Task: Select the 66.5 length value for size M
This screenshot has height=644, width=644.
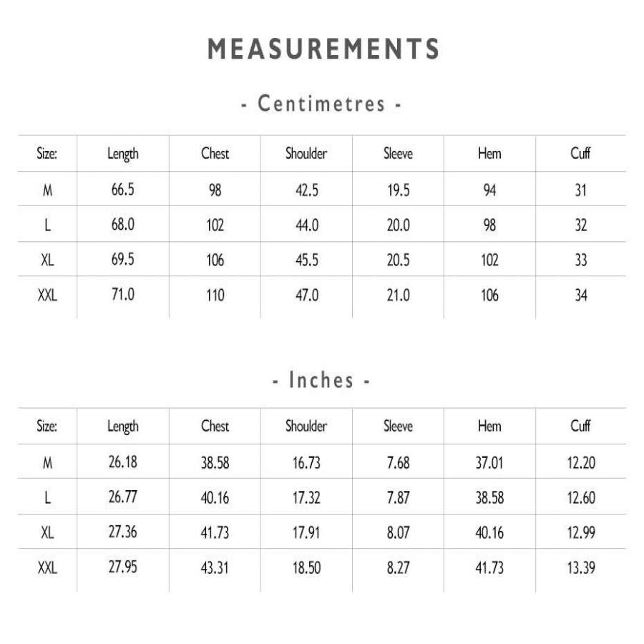Action: 123,190
